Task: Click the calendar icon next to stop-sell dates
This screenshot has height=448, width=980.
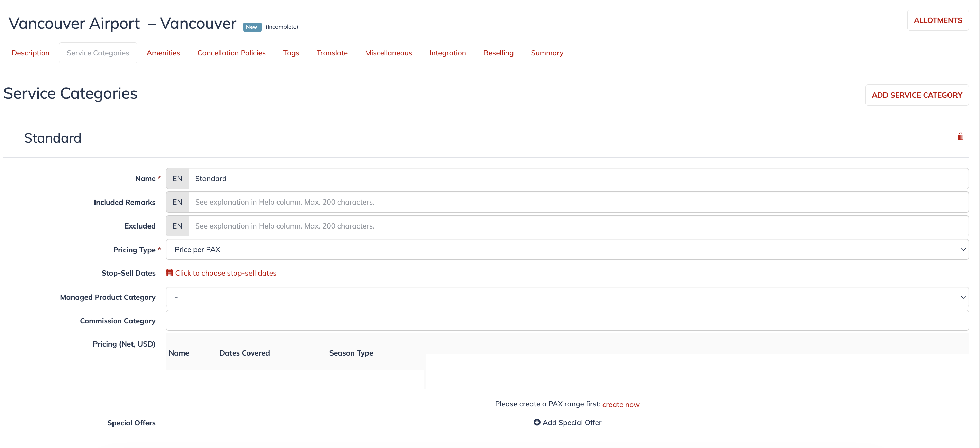Action: 169,273
